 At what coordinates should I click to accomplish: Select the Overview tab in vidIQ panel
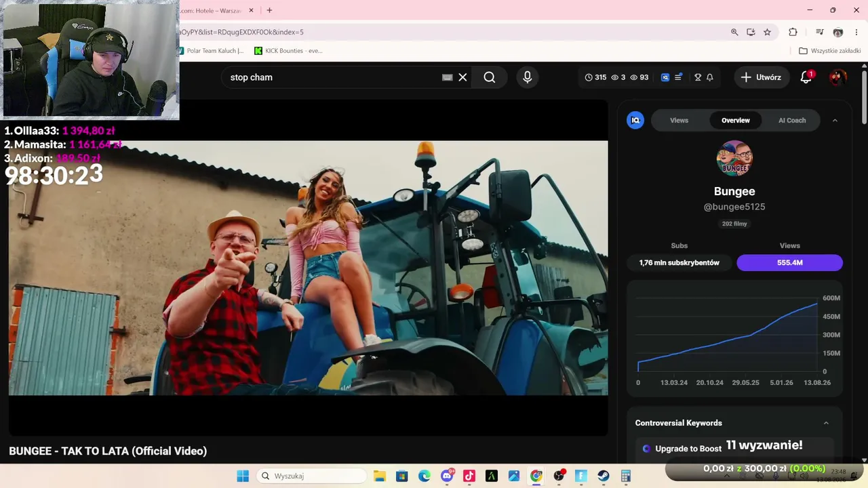coord(736,121)
